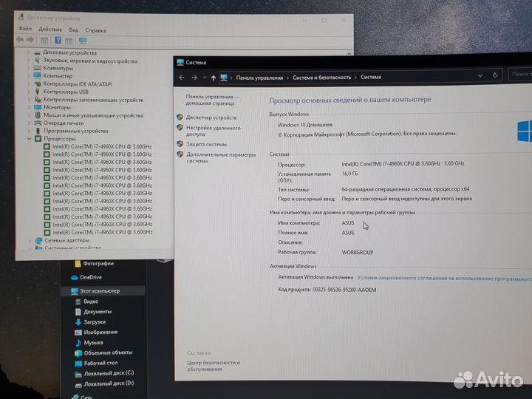This screenshot has height=399, width=532.
Task: Click shield icon beside Защита системы
Action: [x=180, y=144]
